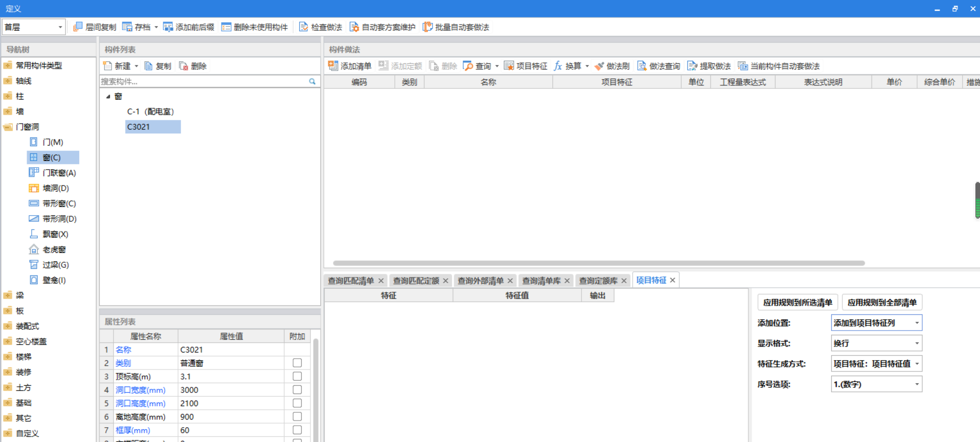
Task: Expand the 装修 navigation folder
Action: pyautogui.click(x=8, y=372)
